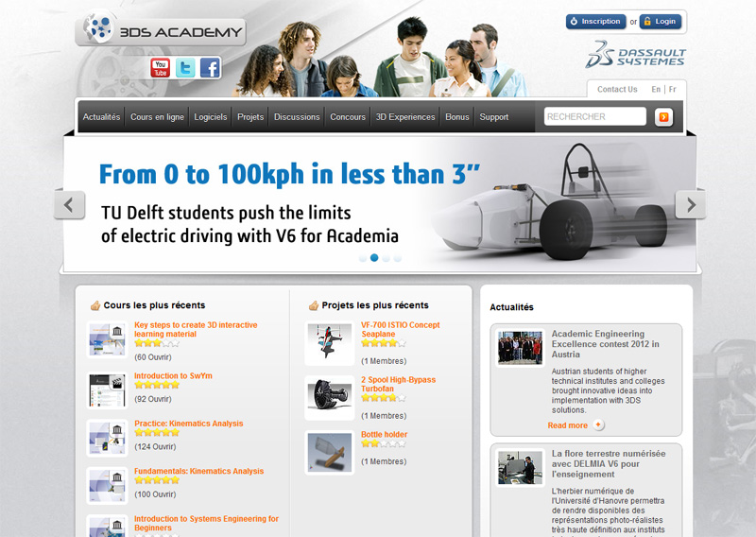
Task: Click the DELMIA V6 news thumbnail
Action: click(521, 468)
